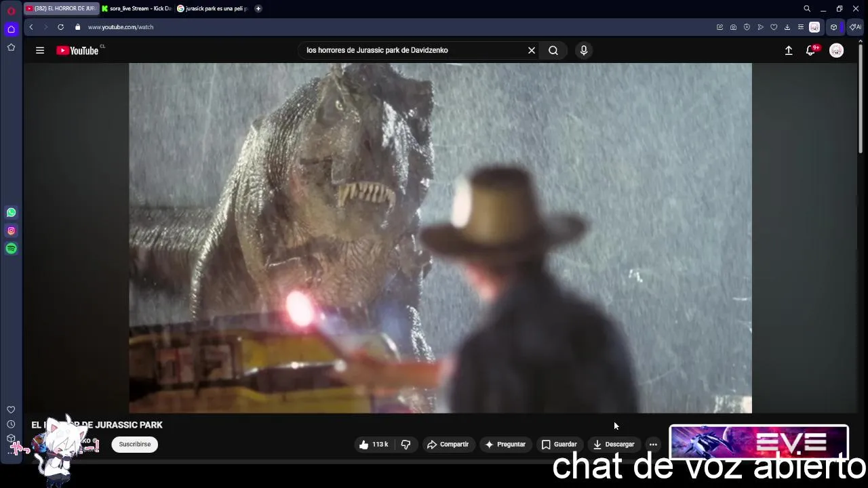
Task: Go to YouTube home via logo
Action: pyautogui.click(x=77, y=50)
